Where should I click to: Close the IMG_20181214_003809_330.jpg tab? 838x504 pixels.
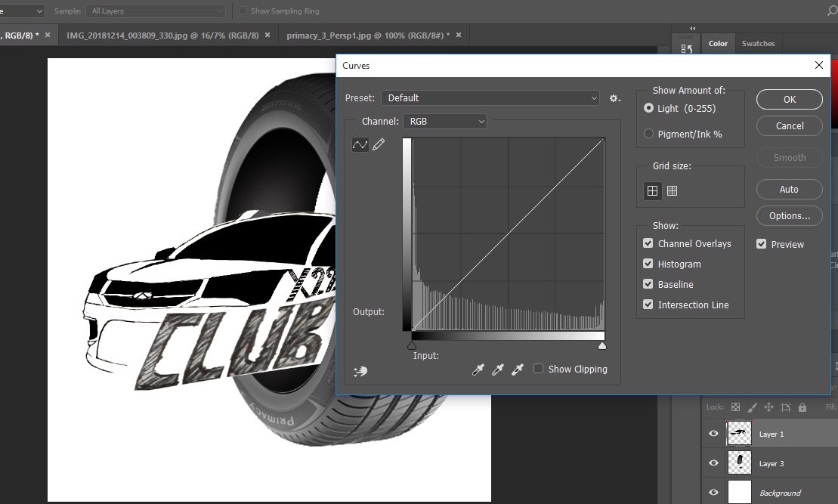click(267, 36)
